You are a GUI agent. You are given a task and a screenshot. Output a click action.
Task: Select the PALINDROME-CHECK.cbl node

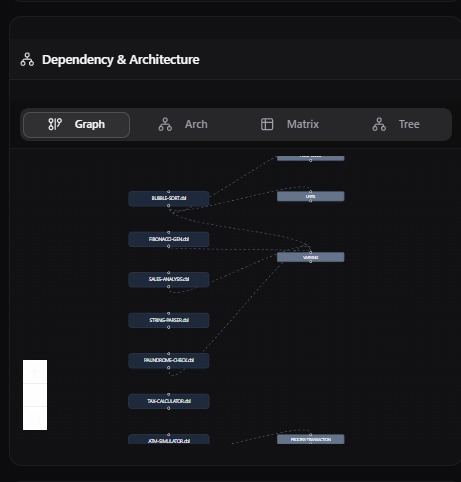[x=169, y=361]
